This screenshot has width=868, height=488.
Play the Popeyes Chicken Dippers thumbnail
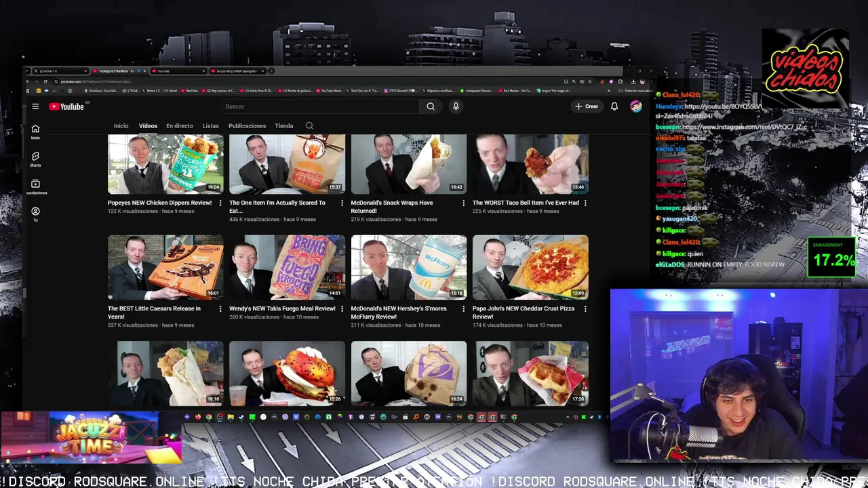click(x=165, y=164)
